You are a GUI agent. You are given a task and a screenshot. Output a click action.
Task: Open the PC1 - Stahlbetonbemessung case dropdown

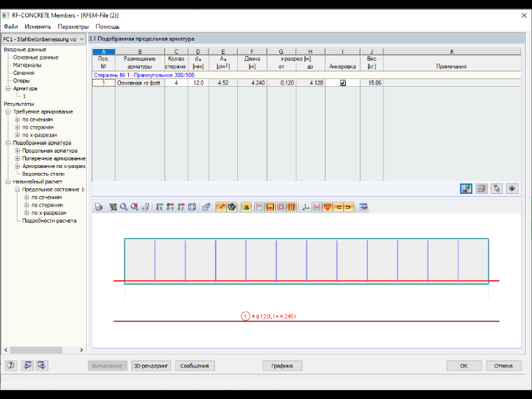pos(43,39)
